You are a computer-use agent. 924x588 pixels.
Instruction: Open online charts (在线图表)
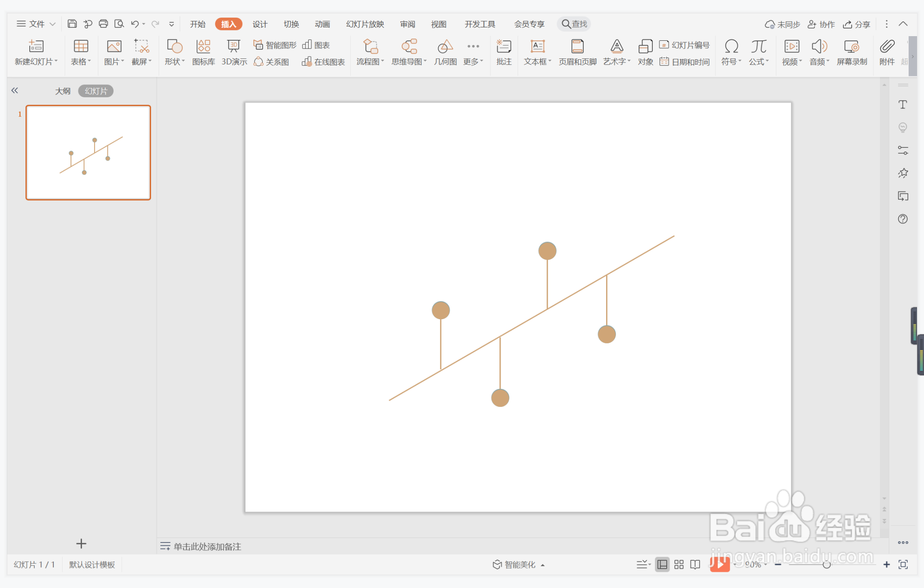(323, 62)
